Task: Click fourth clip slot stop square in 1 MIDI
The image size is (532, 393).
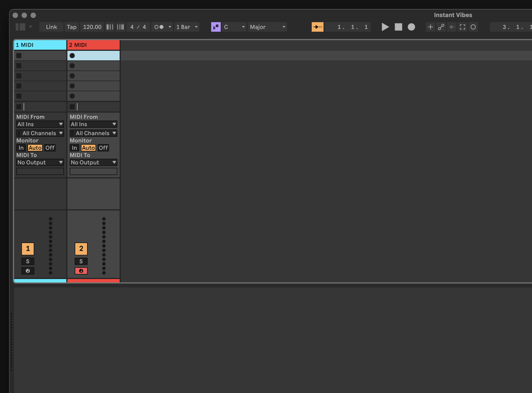Action: pos(19,86)
